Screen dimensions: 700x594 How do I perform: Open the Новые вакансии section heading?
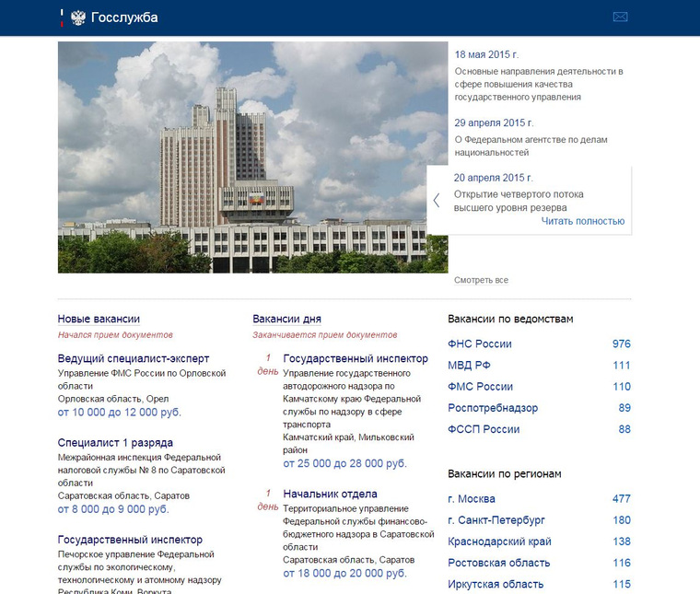99,319
